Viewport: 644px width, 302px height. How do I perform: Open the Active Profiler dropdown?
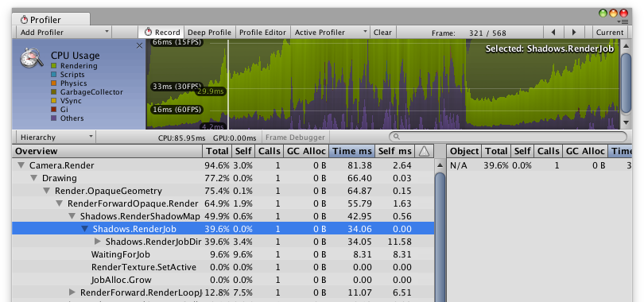330,33
